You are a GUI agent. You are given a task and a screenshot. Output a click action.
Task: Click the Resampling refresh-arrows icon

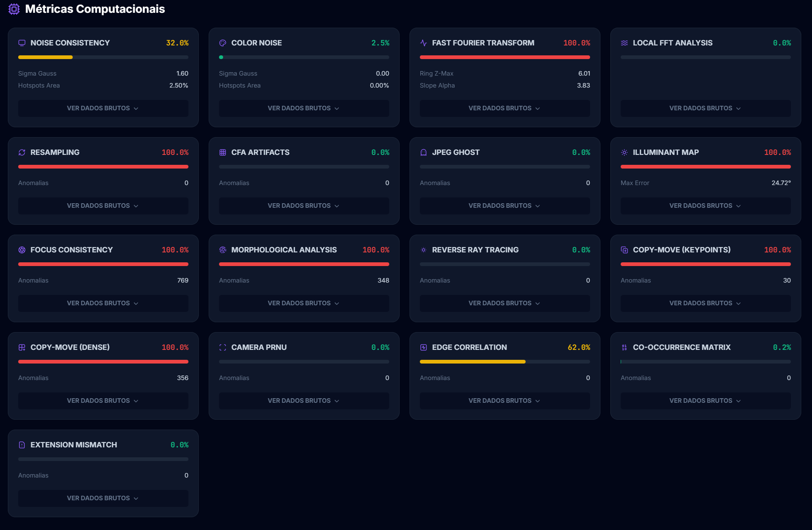(22, 152)
